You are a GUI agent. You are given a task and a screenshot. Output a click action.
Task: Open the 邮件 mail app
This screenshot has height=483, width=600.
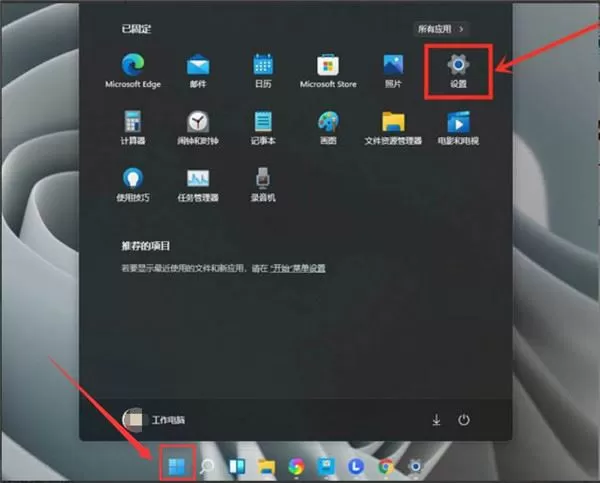[198, 71]
